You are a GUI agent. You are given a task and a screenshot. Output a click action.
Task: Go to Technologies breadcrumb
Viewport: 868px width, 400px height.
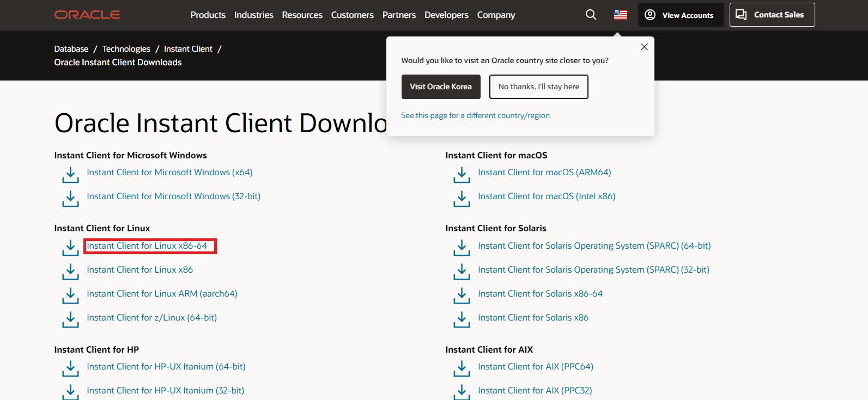click(x=126, y=49)
